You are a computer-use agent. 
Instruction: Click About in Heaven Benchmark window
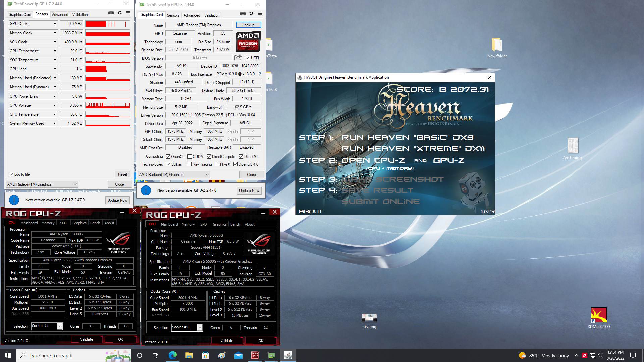coord(311,212)
